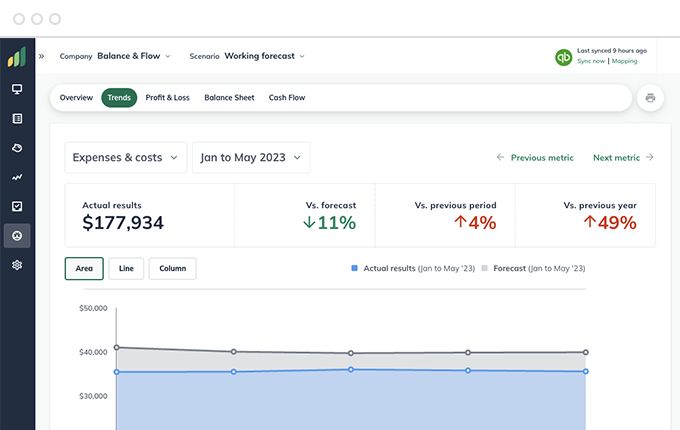The height and width of the screenshot is (430, 680).
Task: Select the Trends tab
Action: tap(119, 98)
